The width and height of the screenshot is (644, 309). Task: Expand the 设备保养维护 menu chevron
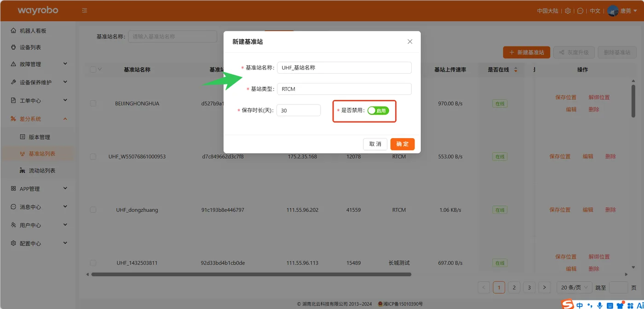[x=65, y=82]
